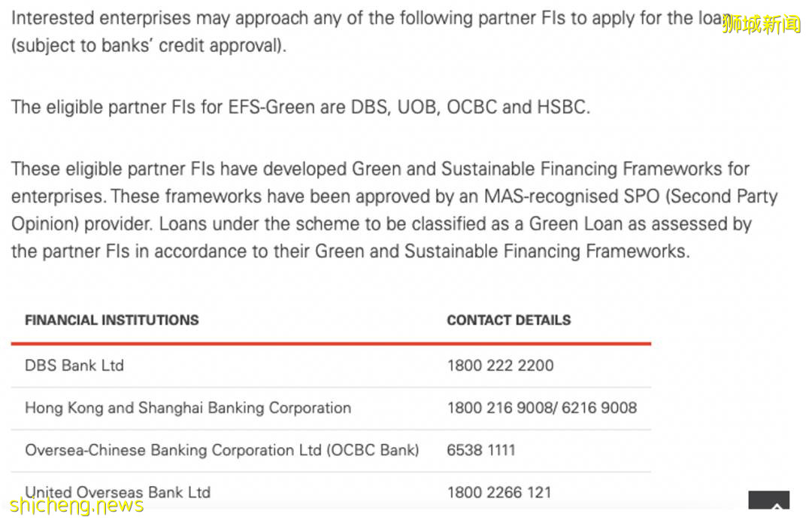Click United Overseas Bank Ltd entry

pos(117,492)
